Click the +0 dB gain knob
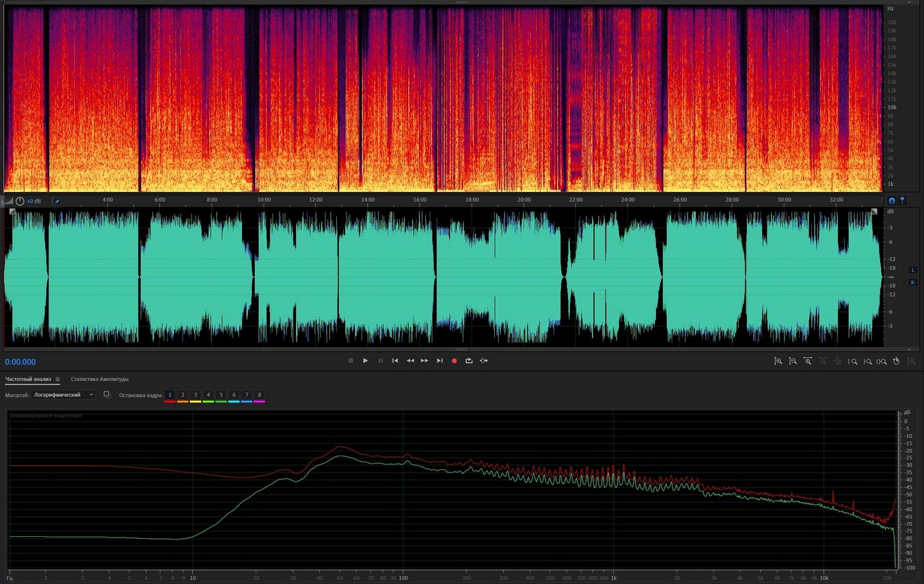This screenshot has width=924, height=584. point(20,201)
